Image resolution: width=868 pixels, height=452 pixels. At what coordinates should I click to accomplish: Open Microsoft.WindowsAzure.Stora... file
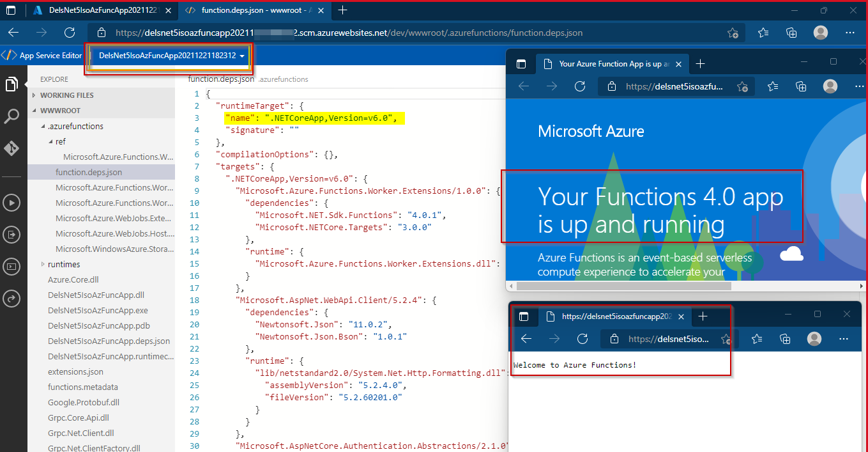[x=114, y=249]
